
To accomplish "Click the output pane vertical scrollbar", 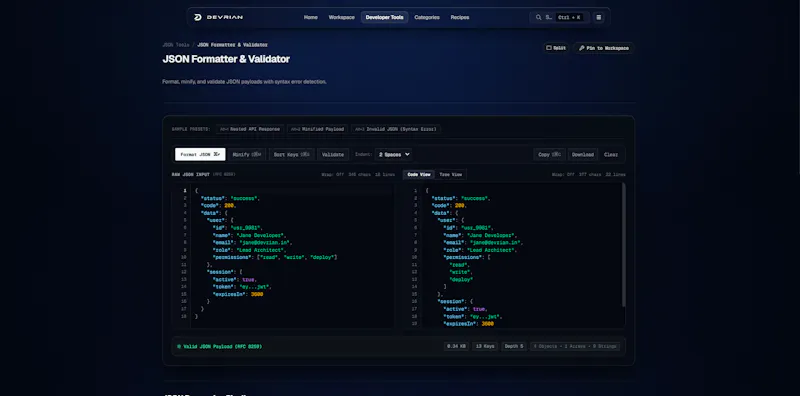I will 623,245.
